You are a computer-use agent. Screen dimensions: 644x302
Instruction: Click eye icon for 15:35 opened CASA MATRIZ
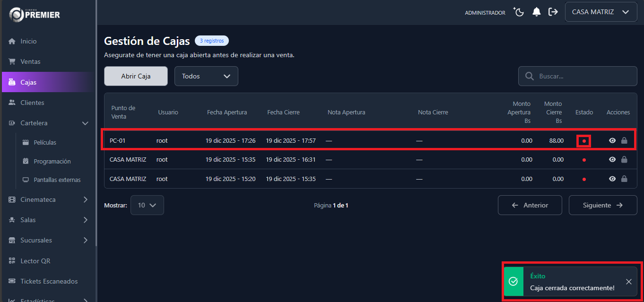[612, 160]
